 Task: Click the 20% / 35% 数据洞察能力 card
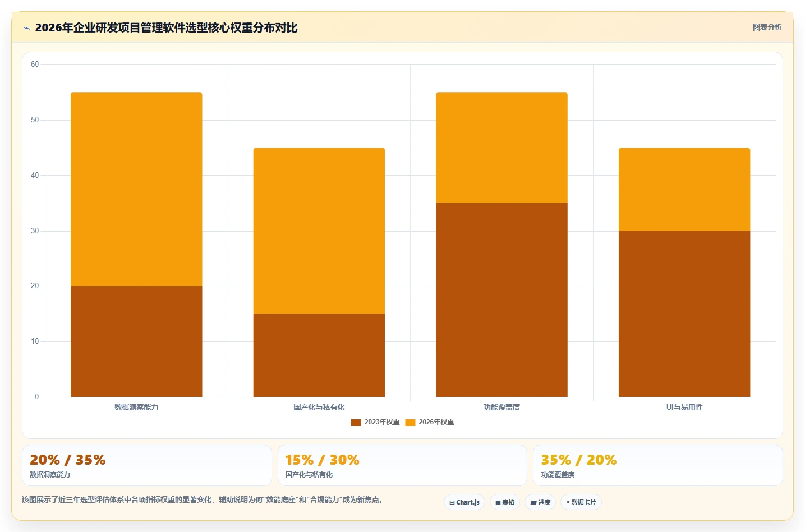(147, 465)
